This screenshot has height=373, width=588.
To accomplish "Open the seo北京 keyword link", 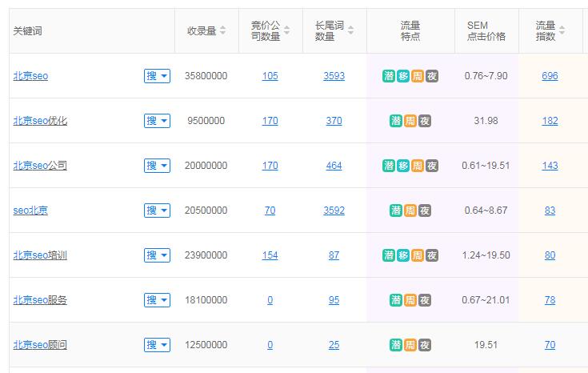I will click(30, 211).
